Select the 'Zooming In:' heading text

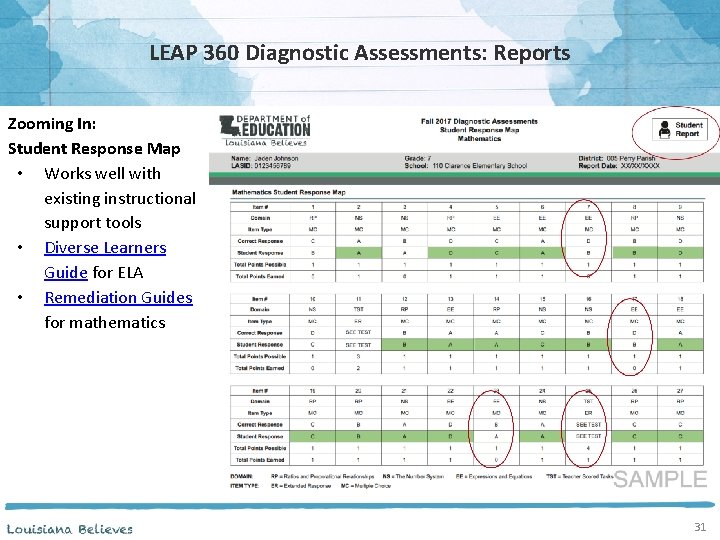tap(52, 124)
